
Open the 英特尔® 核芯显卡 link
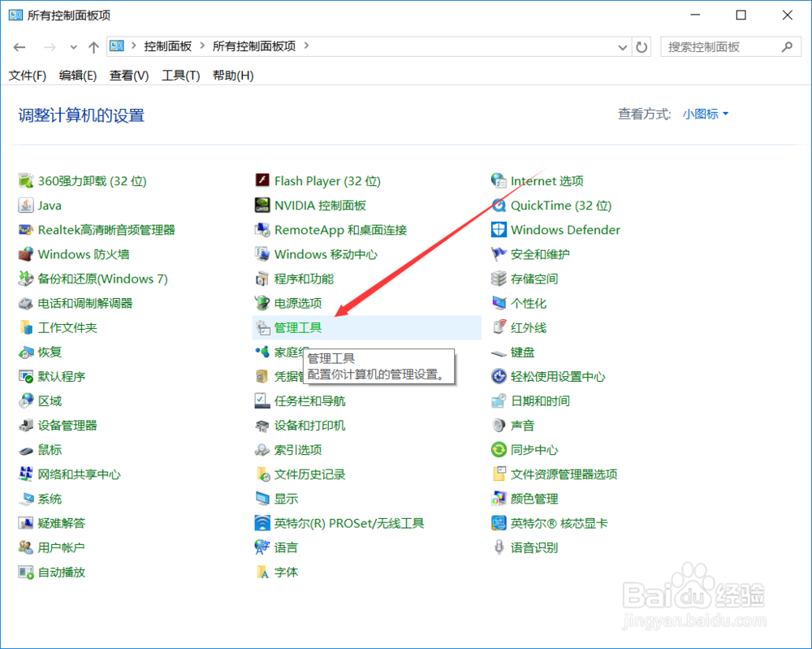point(559,523)
